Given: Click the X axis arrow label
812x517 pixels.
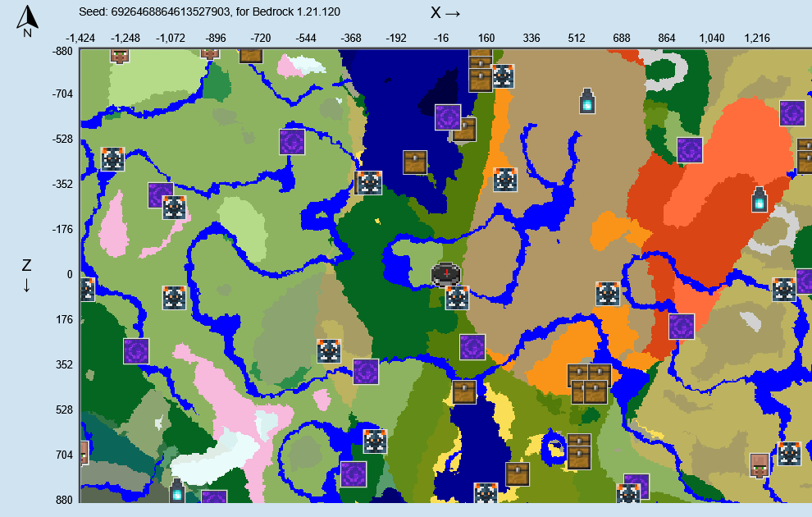Looking at the screenshot, I should coord(445,13).
